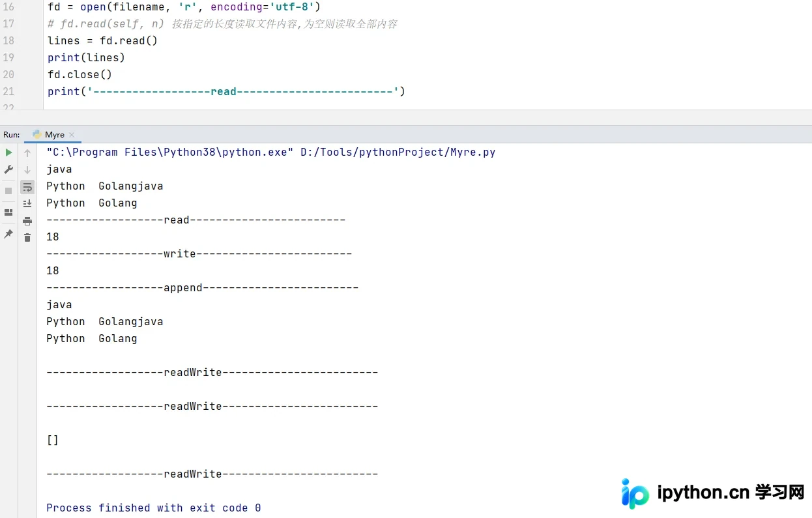
Task: Select the Myre run tab
Action: click(54, 135)
